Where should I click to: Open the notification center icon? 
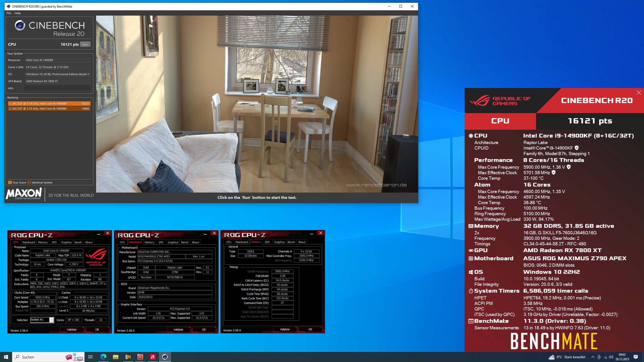point(636,357)
